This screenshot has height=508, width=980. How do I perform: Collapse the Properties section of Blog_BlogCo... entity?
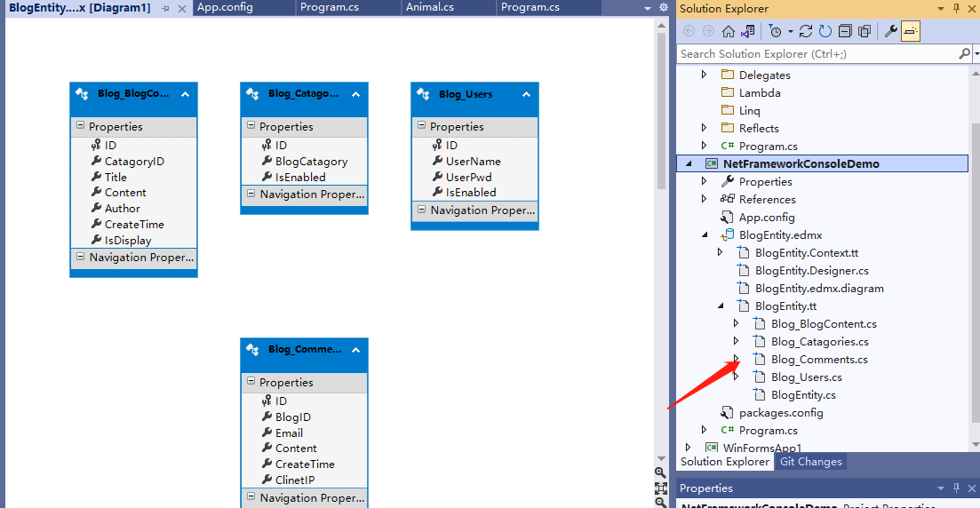(80, 125)
